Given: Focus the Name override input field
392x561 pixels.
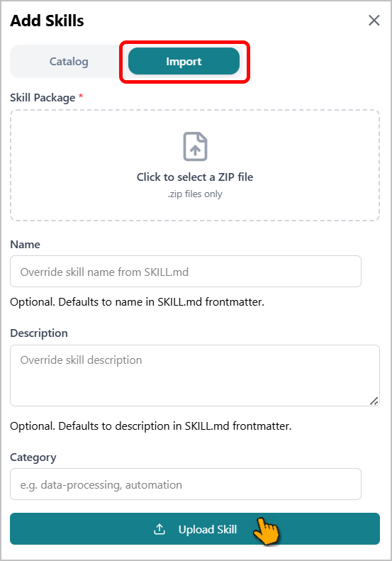Looking at the screenshot, I should [x=186, y=271].
